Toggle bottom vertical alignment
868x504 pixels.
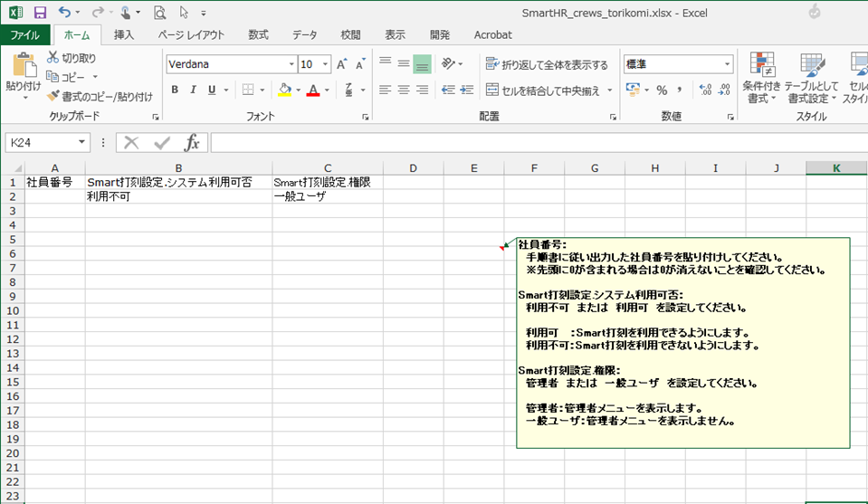click(x=423, y=63)
